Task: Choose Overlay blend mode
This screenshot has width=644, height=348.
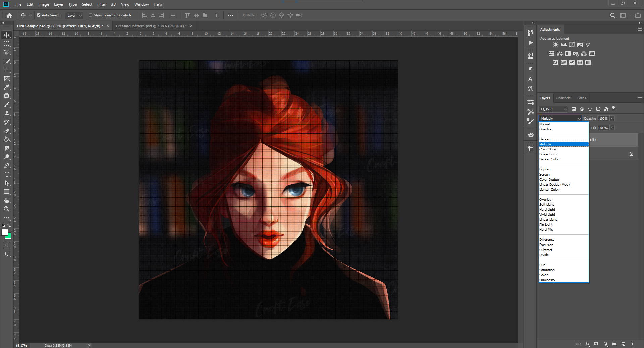Action: pyautogui.click(x=564, y=200)
